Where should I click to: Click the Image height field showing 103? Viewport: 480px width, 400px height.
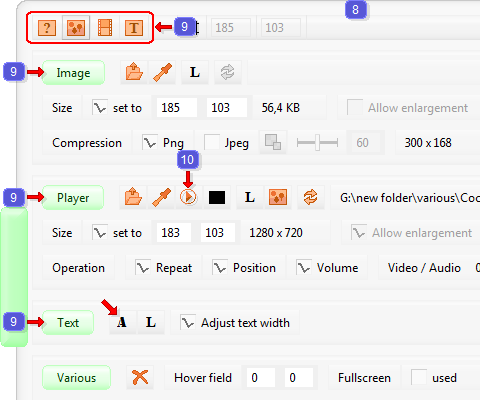point(227,107)
